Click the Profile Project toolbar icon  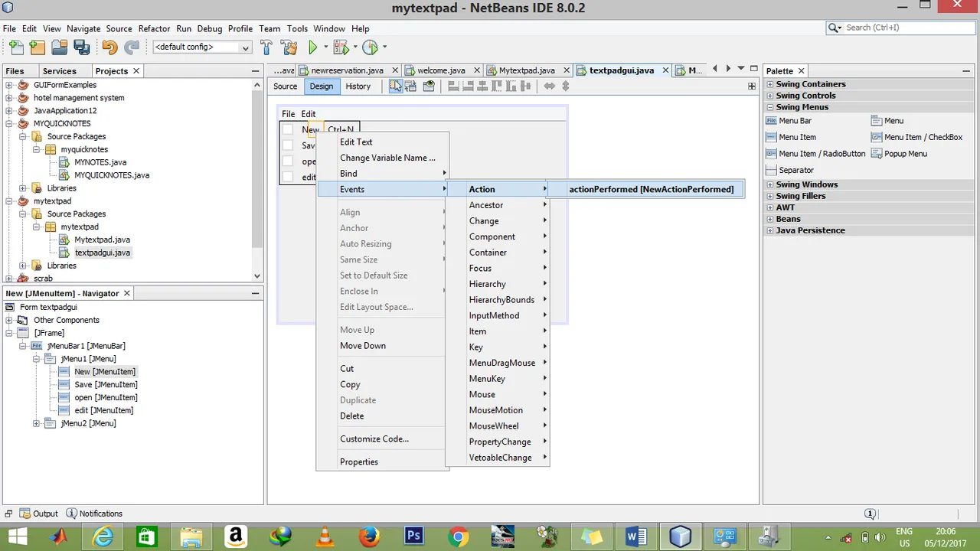[370, 47]
